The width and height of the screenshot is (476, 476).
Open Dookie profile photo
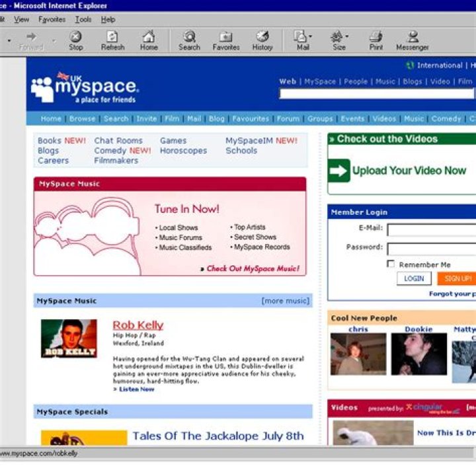click(x=419, y=354)
